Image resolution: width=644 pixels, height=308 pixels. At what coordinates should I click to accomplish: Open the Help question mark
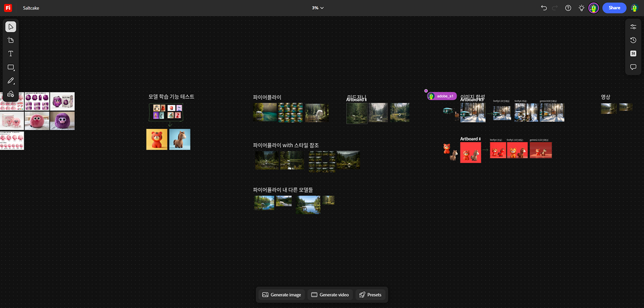568,8
